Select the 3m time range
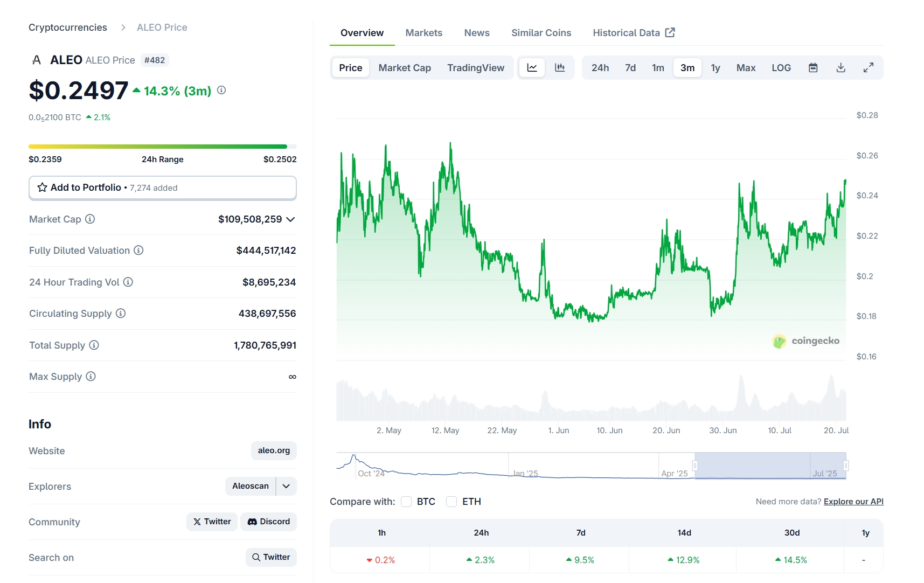The height and width of the screenshot is (583, 924). [x=687, y=68]
